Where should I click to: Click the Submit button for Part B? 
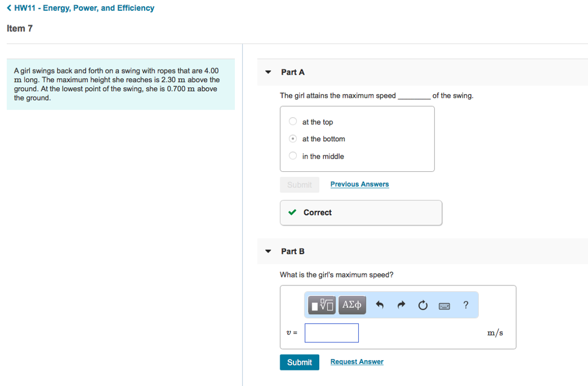click(299, 362)
